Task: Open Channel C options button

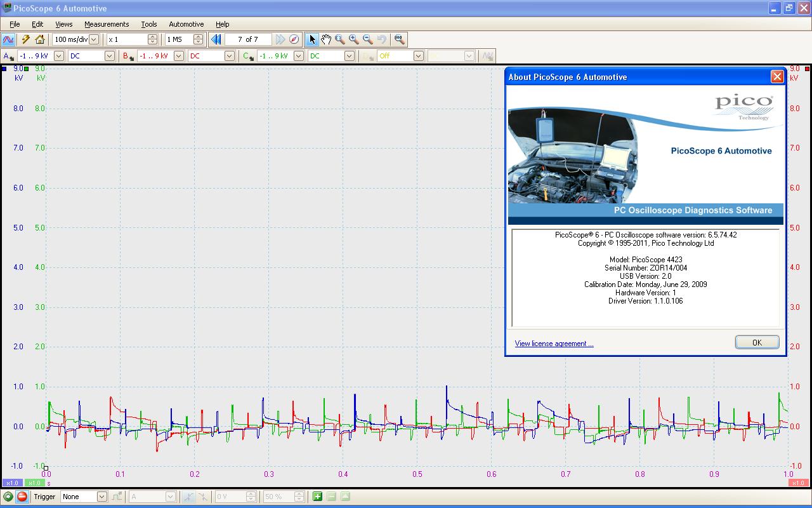Action: (248, 56)
